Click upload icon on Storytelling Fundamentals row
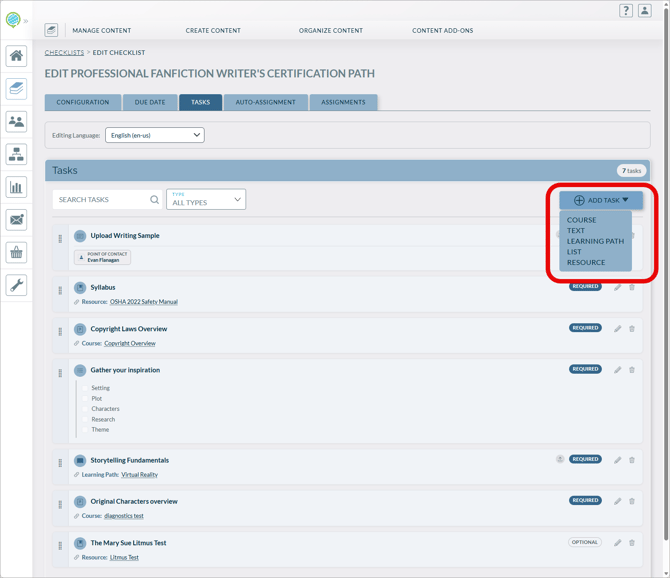 [x=560, y=459]
